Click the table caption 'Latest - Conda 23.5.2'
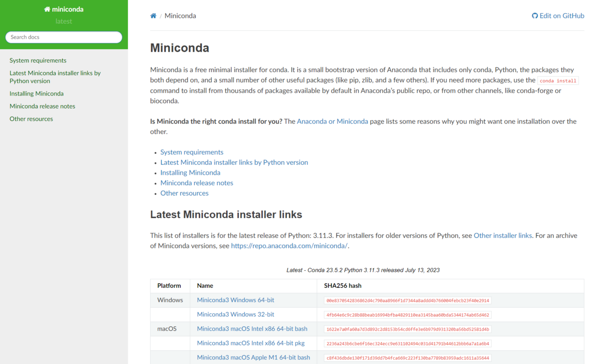Screen dimensions: 598x364 click(363, 270)
